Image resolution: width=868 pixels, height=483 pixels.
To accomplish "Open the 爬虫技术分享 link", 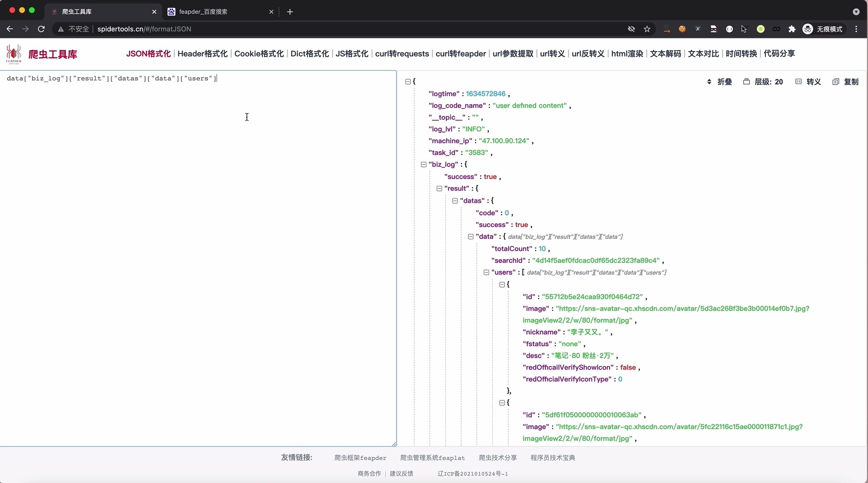I will [x=498, y=458].
